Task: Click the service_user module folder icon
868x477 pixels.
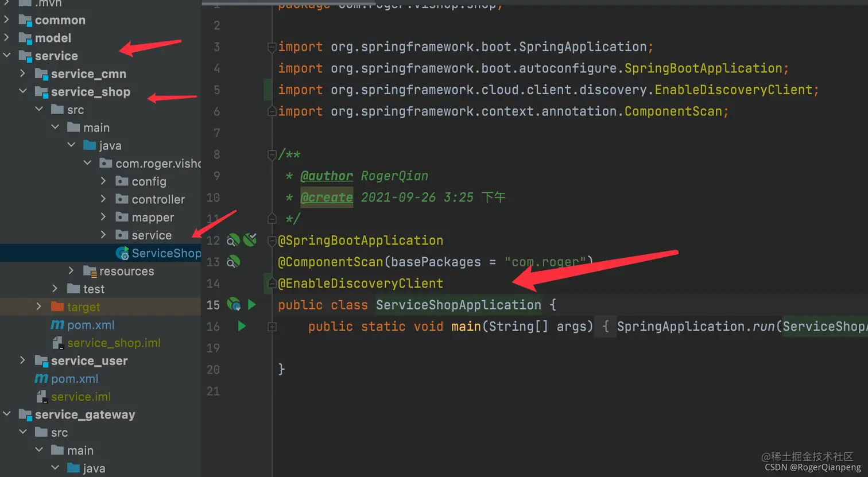Action: [x=41, y=361]
